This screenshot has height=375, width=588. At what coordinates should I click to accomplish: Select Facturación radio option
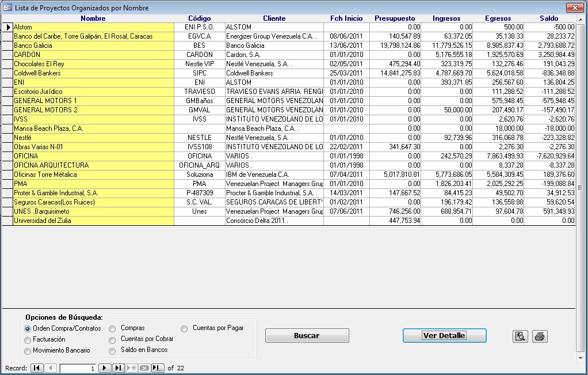pyautogui.click(x=28, y=340)
